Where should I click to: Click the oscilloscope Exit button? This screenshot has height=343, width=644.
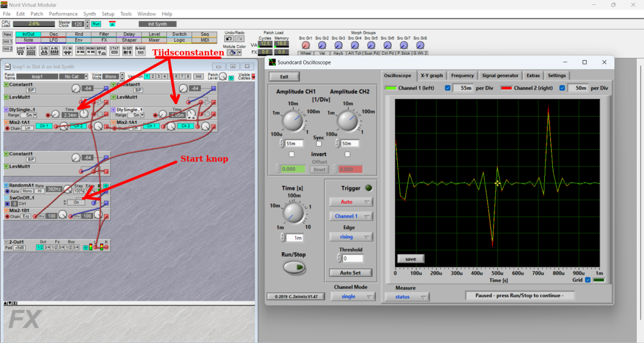tap(284, 77)
